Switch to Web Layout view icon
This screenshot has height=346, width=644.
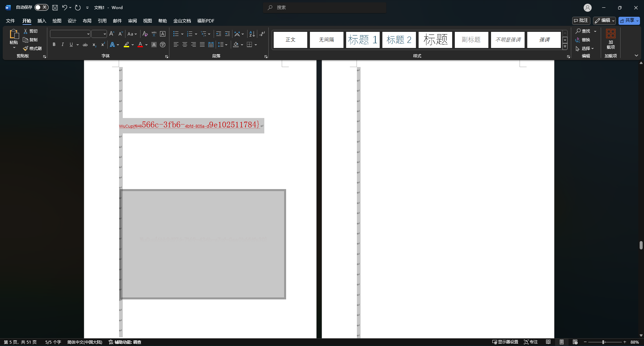click(575, 342)
